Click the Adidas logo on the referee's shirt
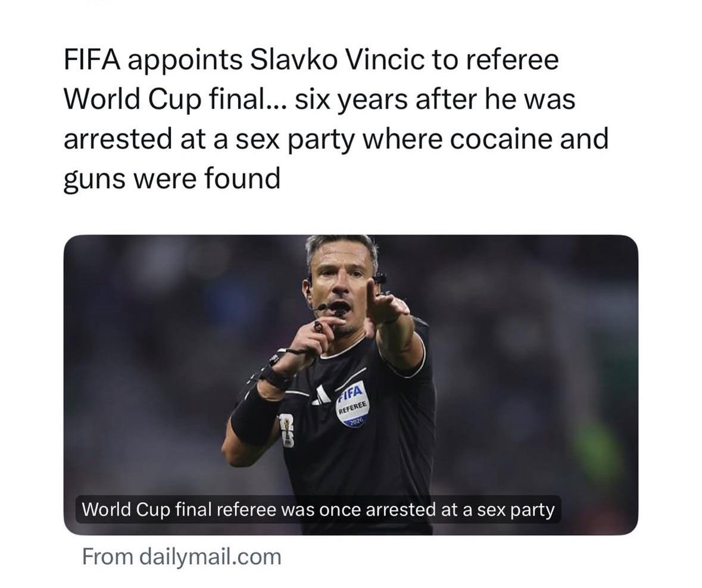Viewport: 702px width, 588px height. click(x=320, y=395)
